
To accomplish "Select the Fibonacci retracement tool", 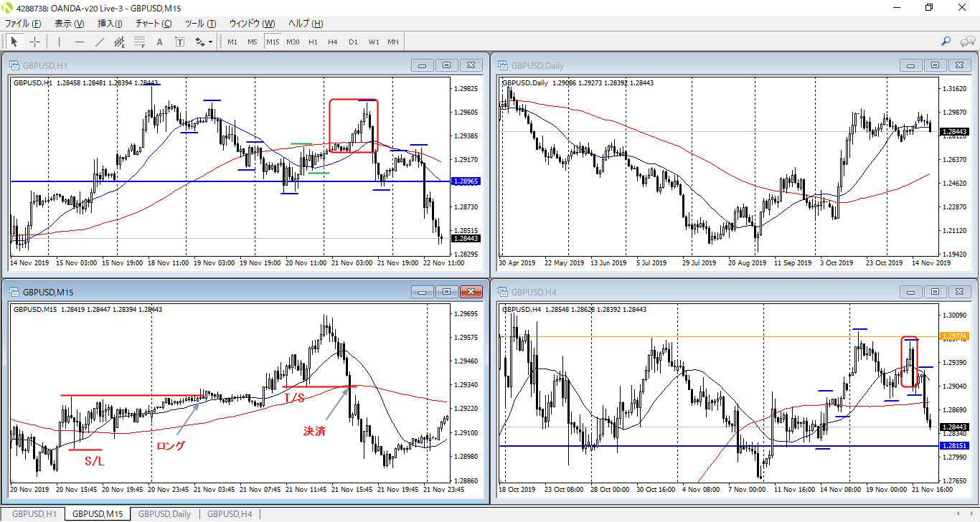I will (139, 42).
